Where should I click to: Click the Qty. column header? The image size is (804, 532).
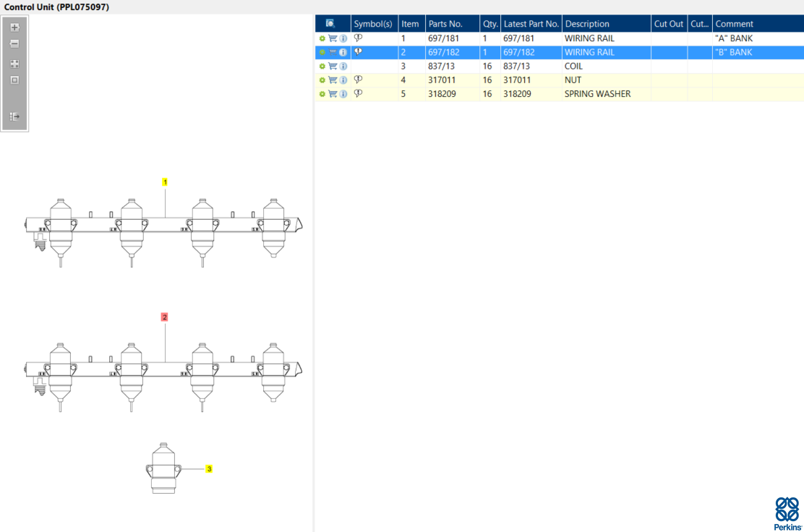point(490,24)
